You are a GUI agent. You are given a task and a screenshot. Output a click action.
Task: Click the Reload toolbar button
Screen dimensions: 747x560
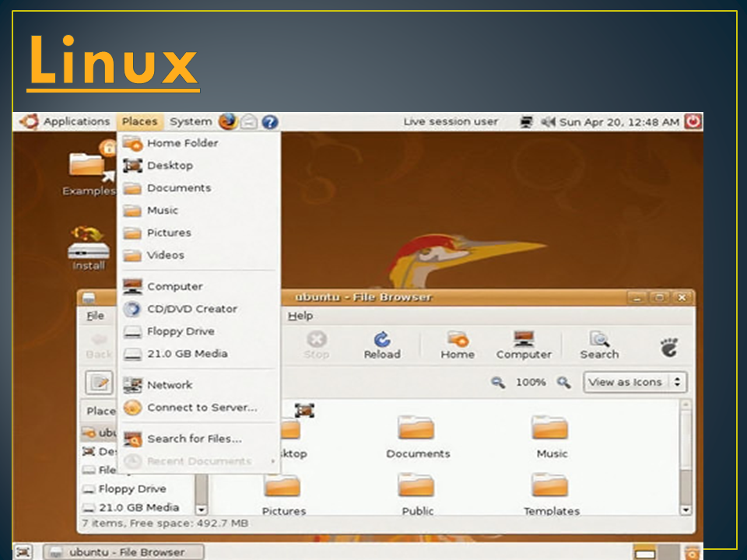[382, 345]
